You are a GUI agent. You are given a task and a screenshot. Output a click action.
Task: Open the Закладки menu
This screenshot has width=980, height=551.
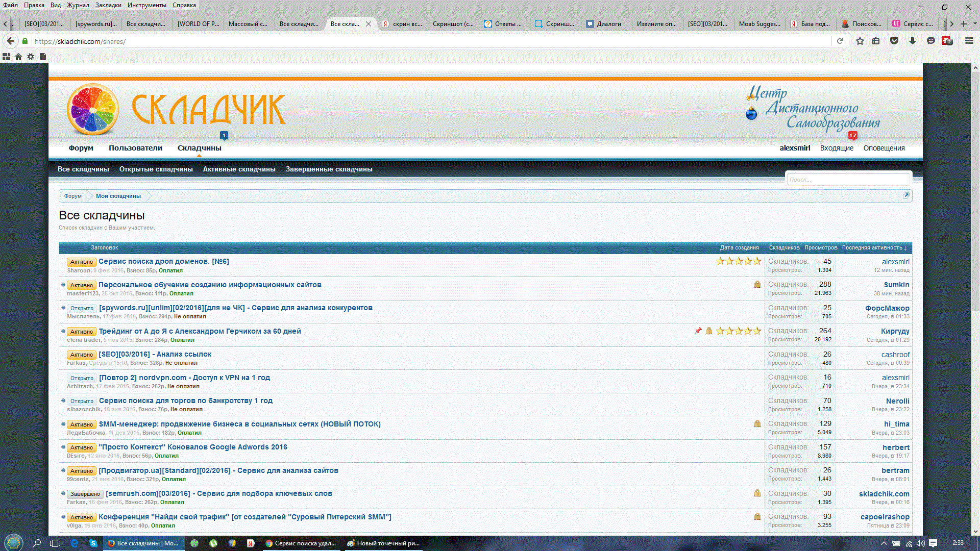pyautogui.click(x=108, y=5)
